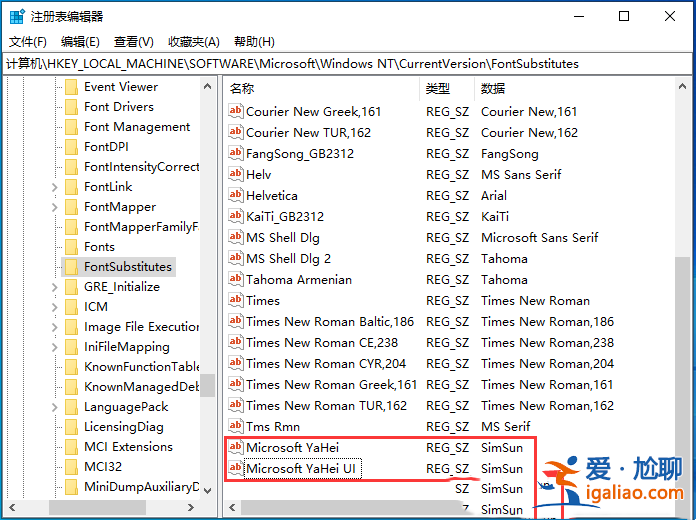The height and width of the screenshot is (520, 696).
Task: Open the 编辑(E) menu
Action: coord(80,42)
